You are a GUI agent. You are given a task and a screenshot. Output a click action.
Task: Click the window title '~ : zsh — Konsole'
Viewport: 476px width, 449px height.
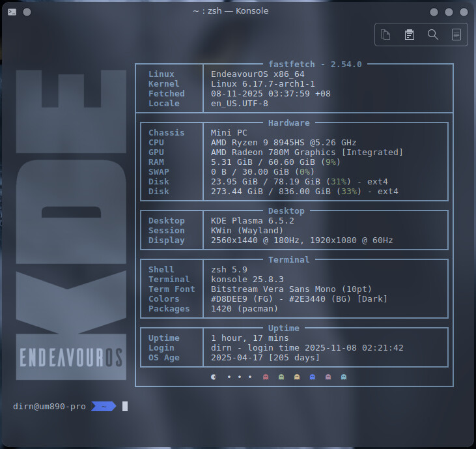pyautogui.click(x=231, y=11)
